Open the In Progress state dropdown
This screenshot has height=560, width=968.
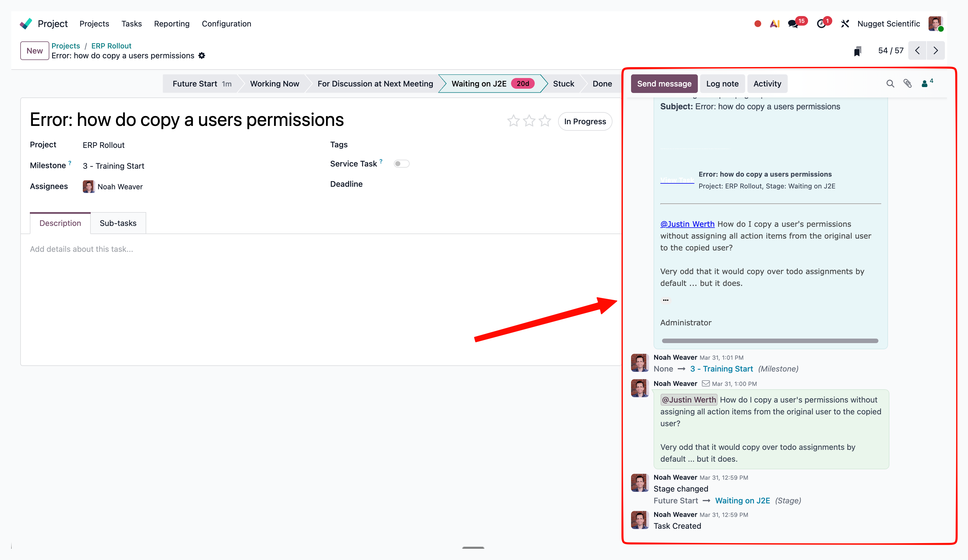(x=585, y=121)
